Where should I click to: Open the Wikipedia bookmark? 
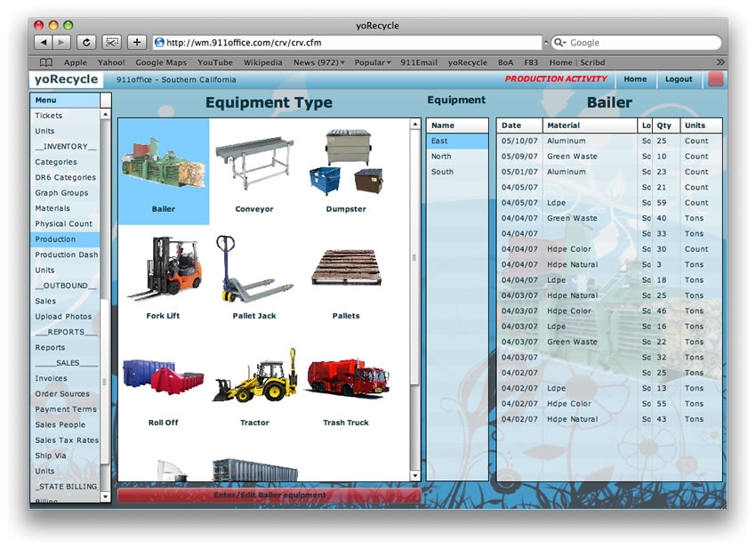coord(262,62)
